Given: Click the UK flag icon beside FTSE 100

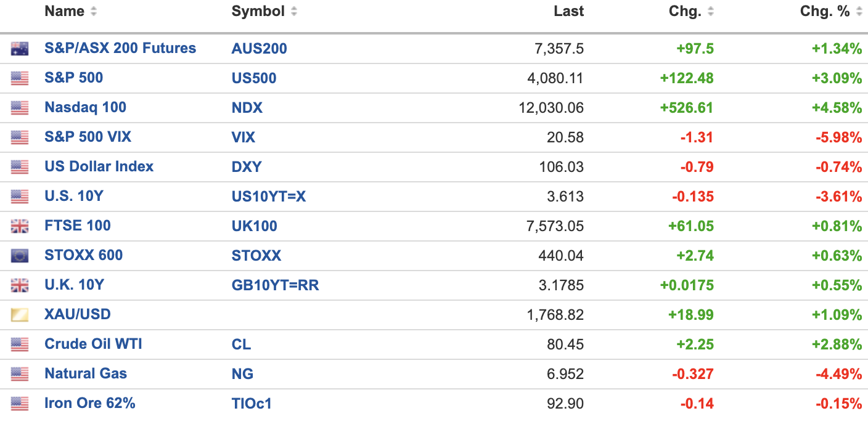Looking at the screenshot, I should pyautogui.click(x=20, y=226).
